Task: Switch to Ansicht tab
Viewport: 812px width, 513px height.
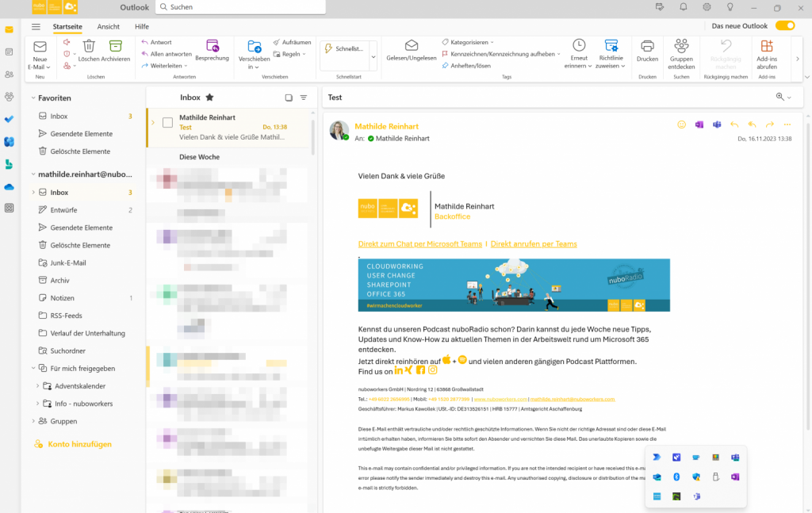Action: click(108, 26)
